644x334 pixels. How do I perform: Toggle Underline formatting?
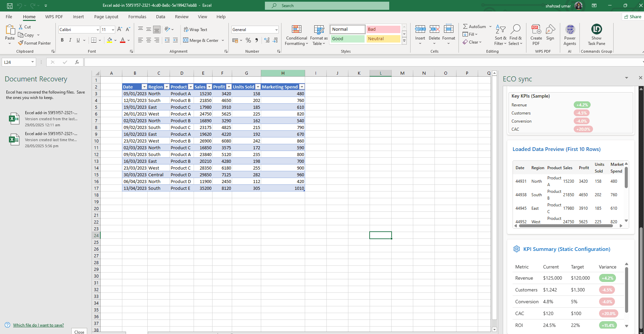78,40
